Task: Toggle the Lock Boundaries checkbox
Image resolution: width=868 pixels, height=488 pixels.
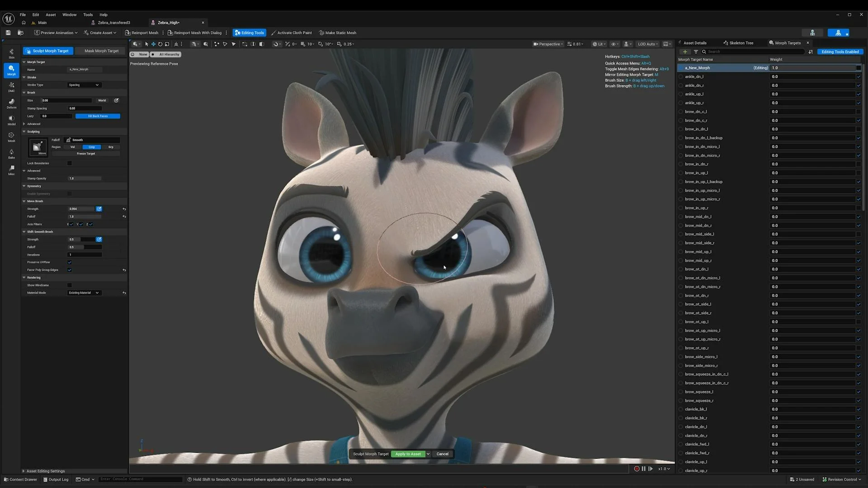Action: [70, 163]
